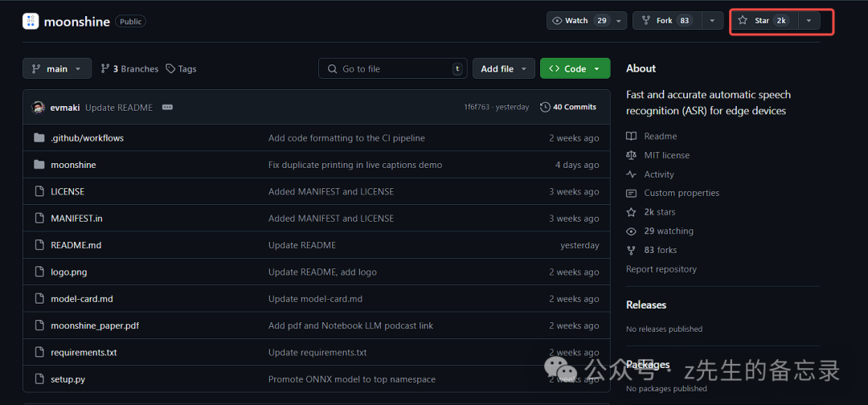Open the green Code dropdown
Viewport: 868px width, 405px height.
click(575, 68)
